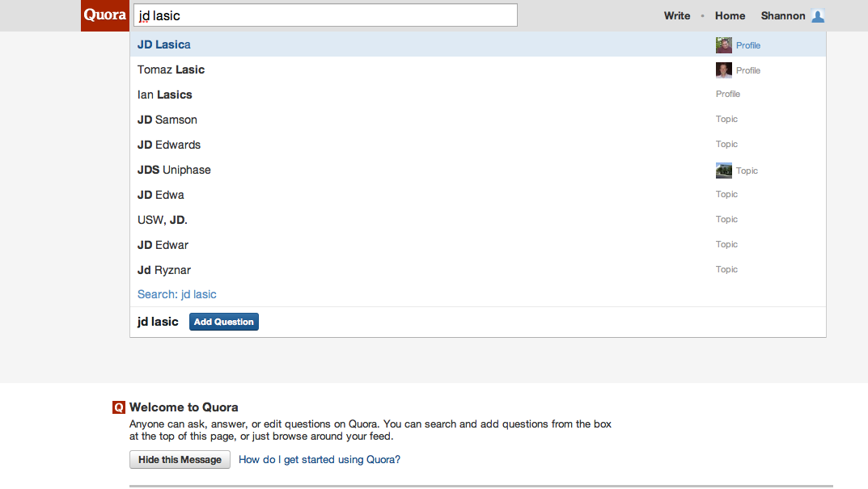The width and height of the screenshot is (868, 489).
Task: Click JD Lasica's avatar thumbnail
Action: point(722,44)
